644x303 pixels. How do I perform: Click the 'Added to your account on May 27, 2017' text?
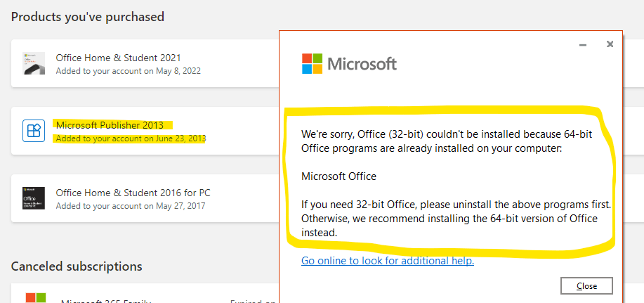coord(131,205)
